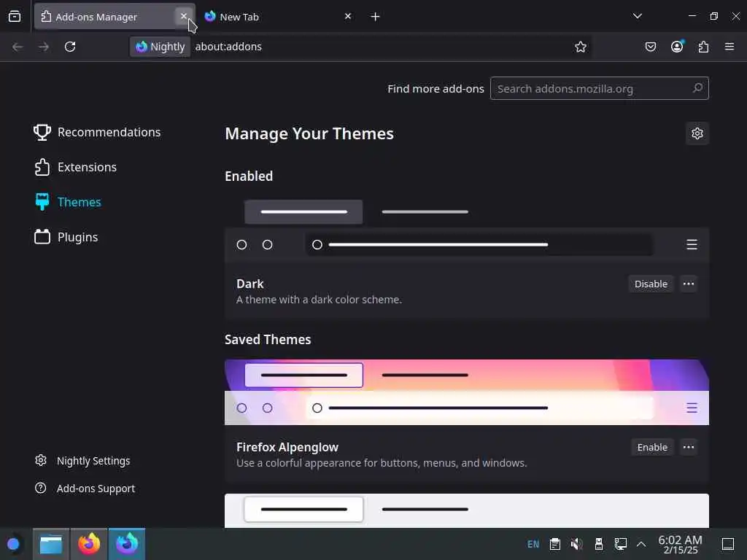Open the Recommendations category

98,132
